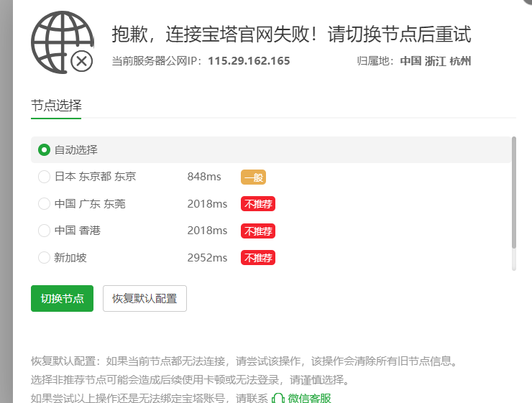Click the location text 中国 浙江 杭州
This screenshot has height=403, width=532.
tap(436, 61)
